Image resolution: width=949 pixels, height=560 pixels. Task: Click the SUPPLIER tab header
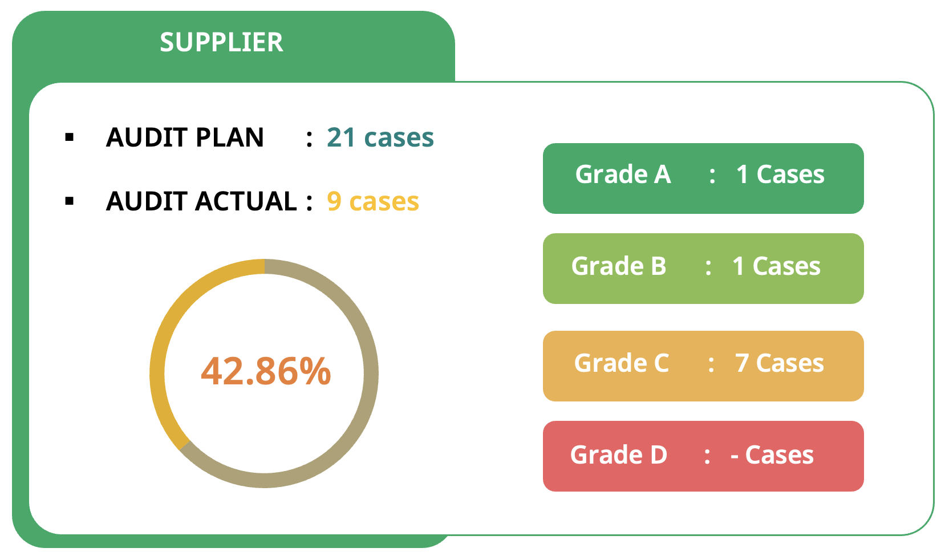coord(221,43)
